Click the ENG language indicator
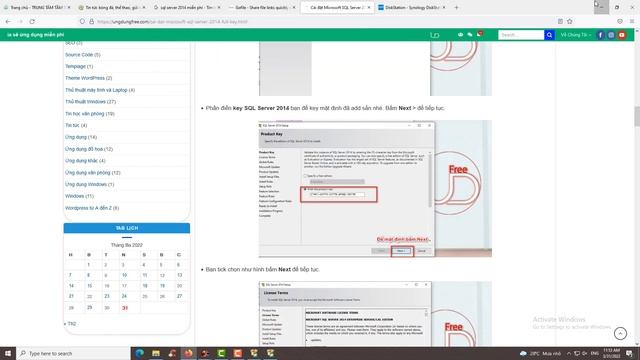The height and width of the screenshot is (360, 640). (x=595, y=353)
